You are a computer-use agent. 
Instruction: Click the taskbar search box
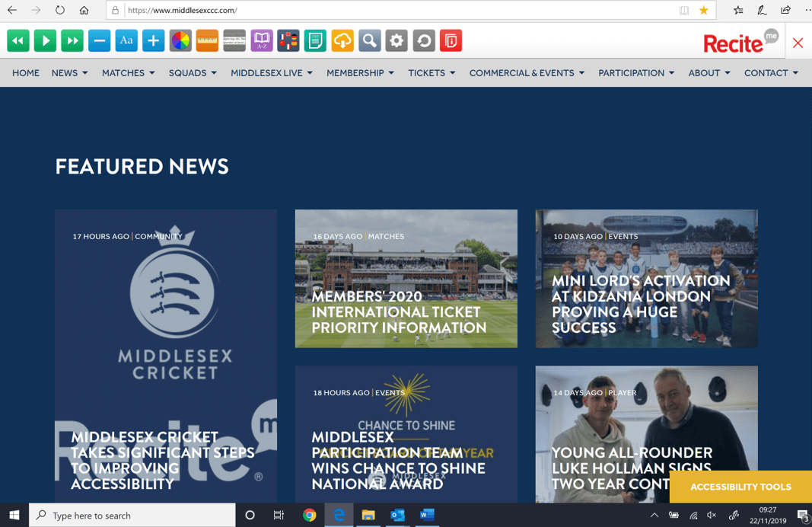click(x=132, y=515)
